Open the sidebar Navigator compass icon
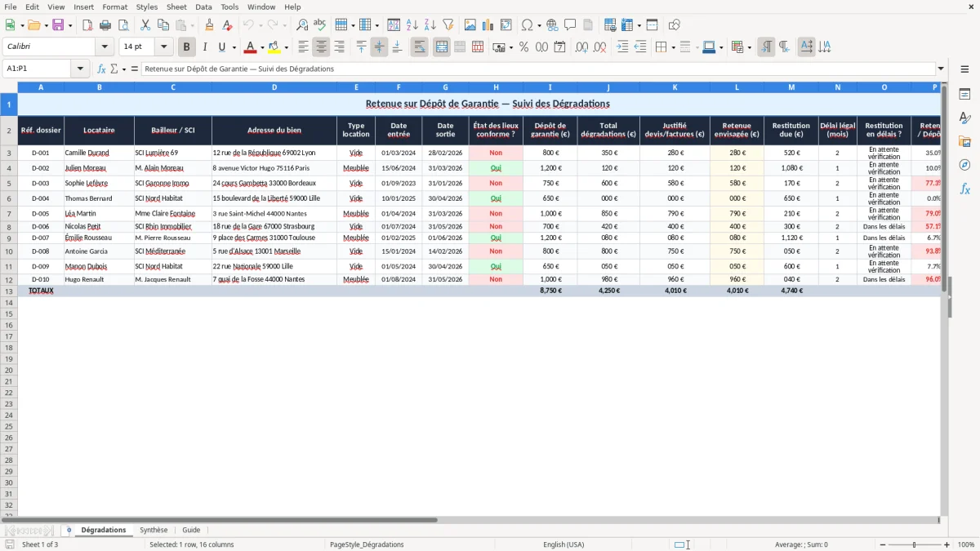This screenshot has height=551, width=980. [964, 165]
